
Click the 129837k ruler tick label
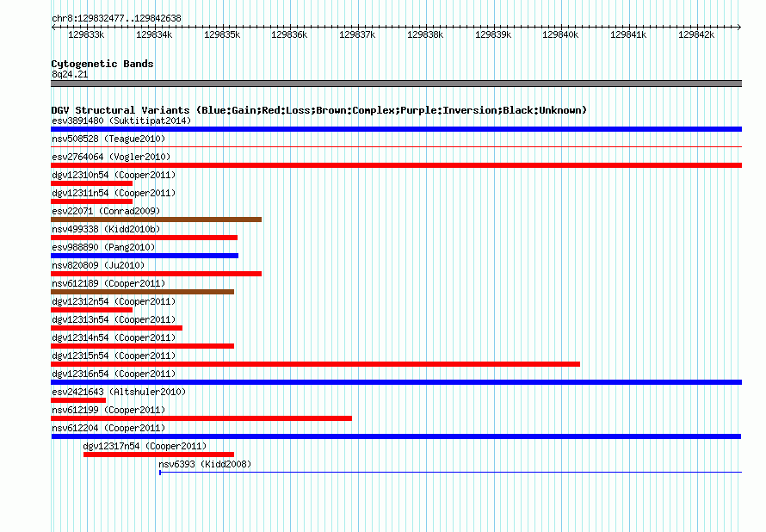tap(357, 34)
